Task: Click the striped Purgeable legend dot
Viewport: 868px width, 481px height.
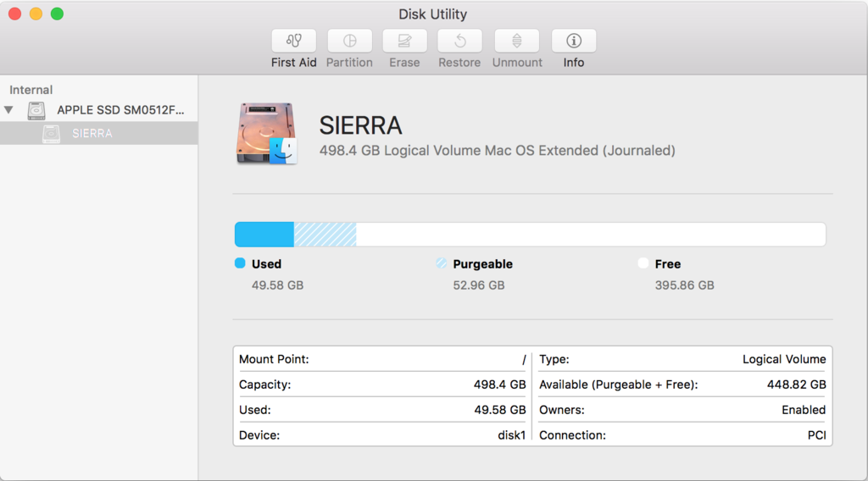Action: coord(441,263)
